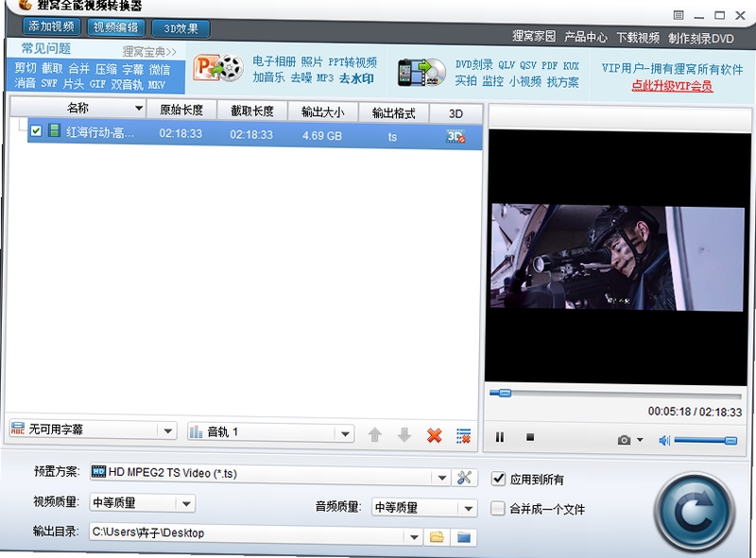
Task: Start conversion with the round blue button
Action: coord(695,513)
